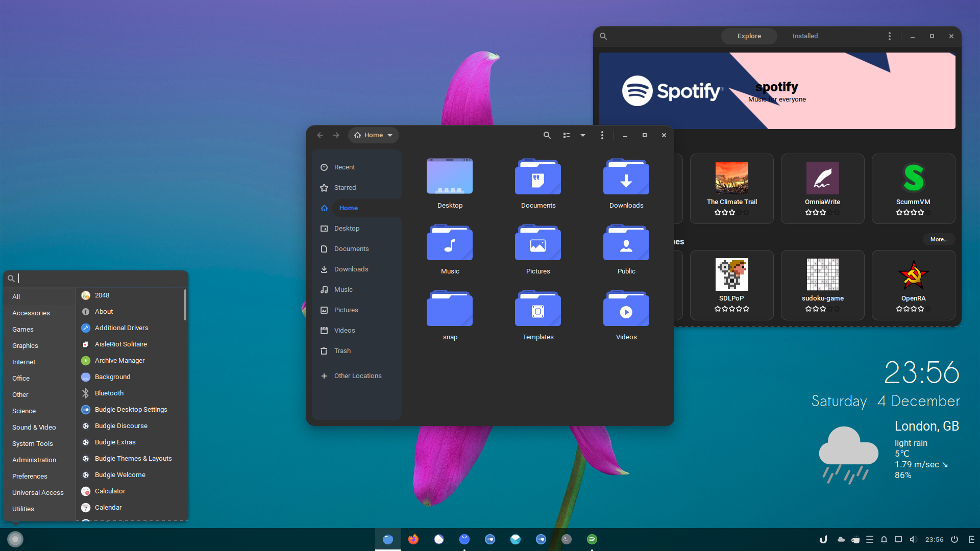
Task: Open the Downloads folder icon
Action: point(626,177)
